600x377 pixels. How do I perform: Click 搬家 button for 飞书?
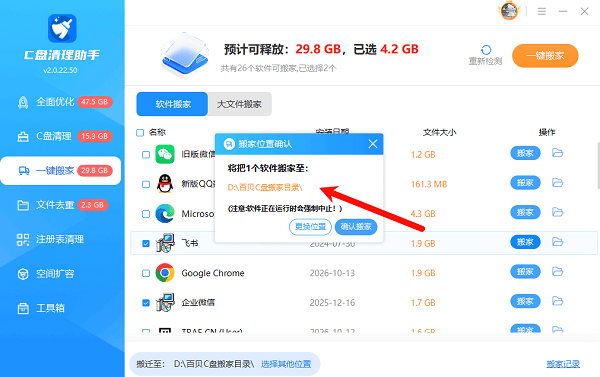coord(525,242)
